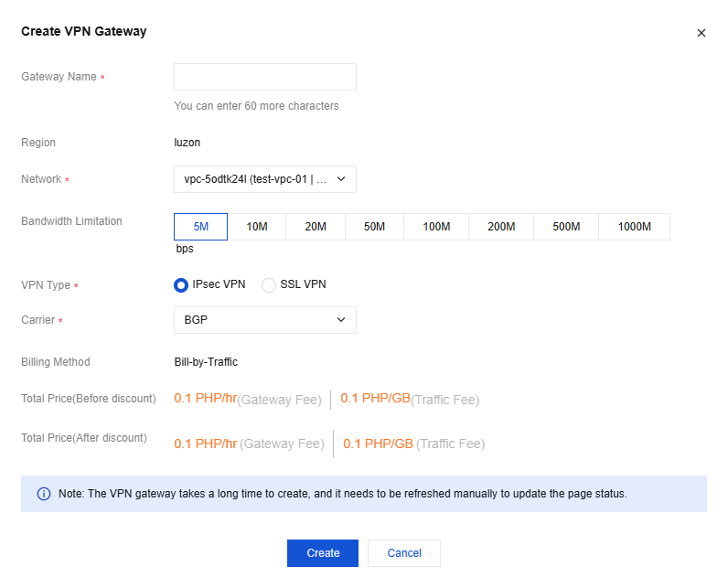Screen dimensions: 728x588
Task: Click the 'Gateway Name' field label
Action: tap(59, 77)
